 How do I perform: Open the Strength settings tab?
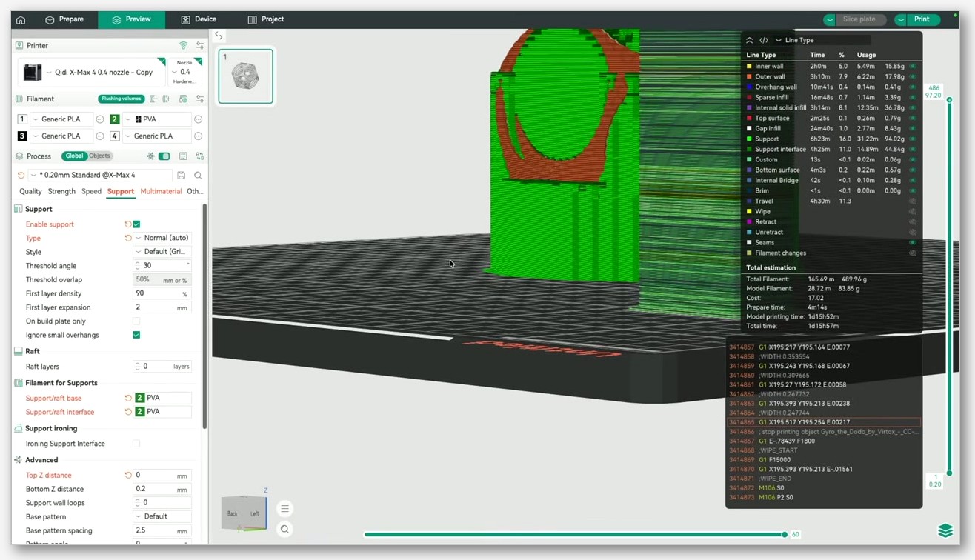(x=61, y=191)
